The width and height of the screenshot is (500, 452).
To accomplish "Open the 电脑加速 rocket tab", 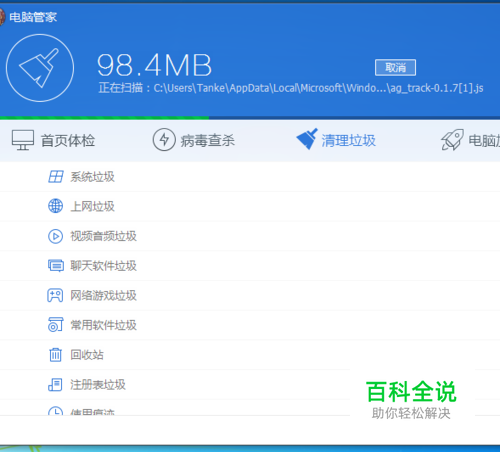I will point(470,140).
